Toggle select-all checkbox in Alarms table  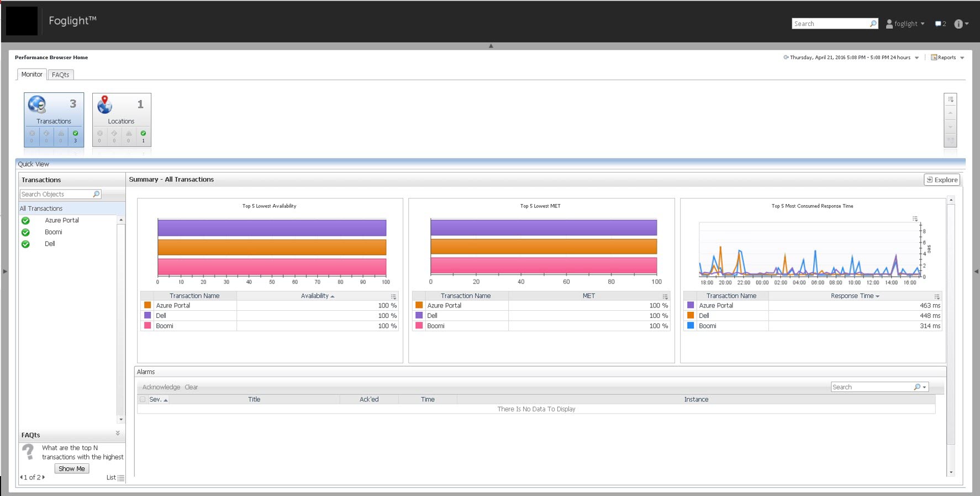pos(143,399)
